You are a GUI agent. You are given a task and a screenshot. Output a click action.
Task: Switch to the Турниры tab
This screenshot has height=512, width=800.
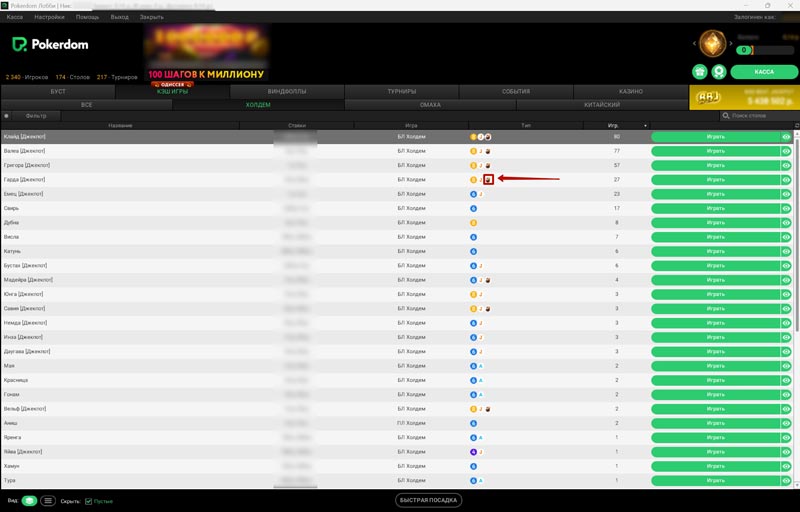coord(401,92)
